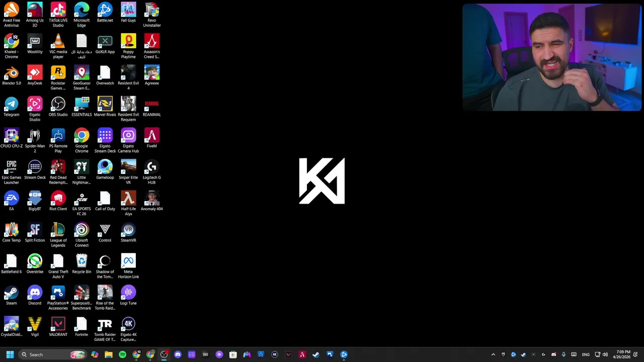Select VLC media player desktop icon
The width and height of the screenshot is (644, 362).
tap(58, 46)
